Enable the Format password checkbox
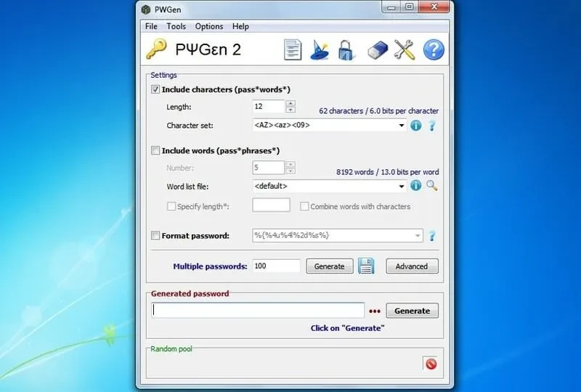The height and width of the screenshot is (392, 581). [x=155, y=235]
